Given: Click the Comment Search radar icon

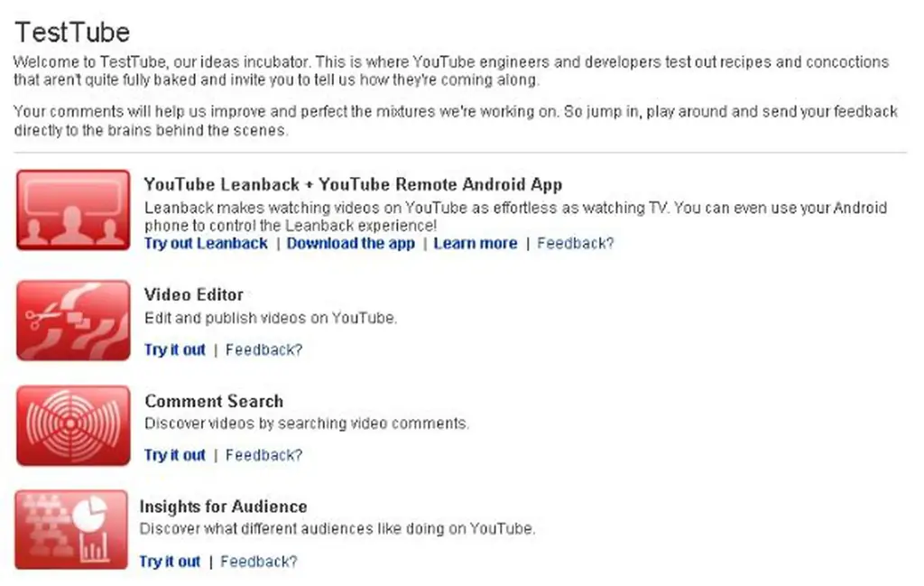Looking at the screenshot, I should [x=73, y=425].
